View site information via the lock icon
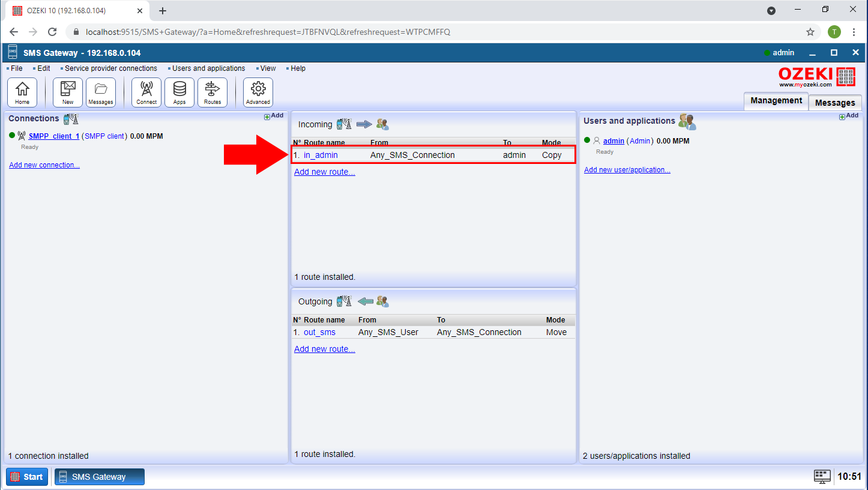The height and width of the screenshot is (490, 868). coord(76,32)
